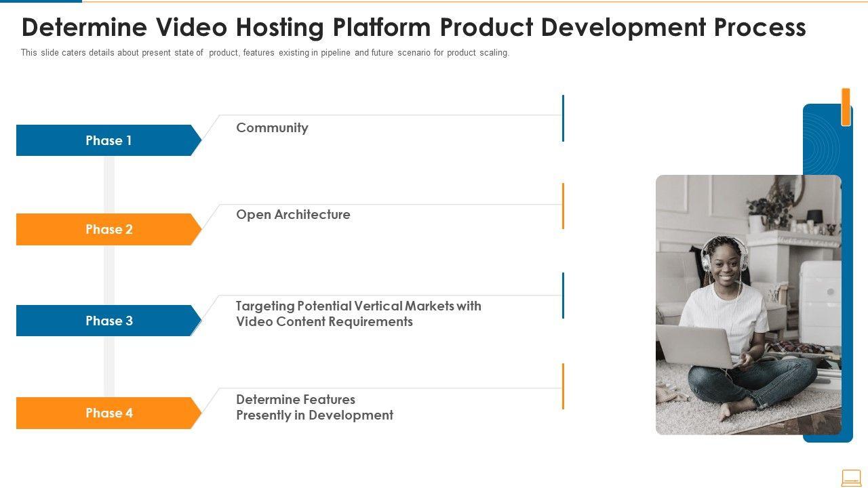The width and height of the screenshot is (868, 488).
Task: Select the orange vertical bar ending Determine Features row
Action: pyautogui.click(x=563, y=386)
